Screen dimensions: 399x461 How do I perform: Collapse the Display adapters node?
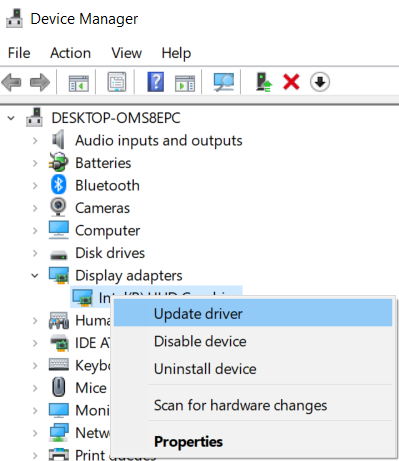point(35,276)
